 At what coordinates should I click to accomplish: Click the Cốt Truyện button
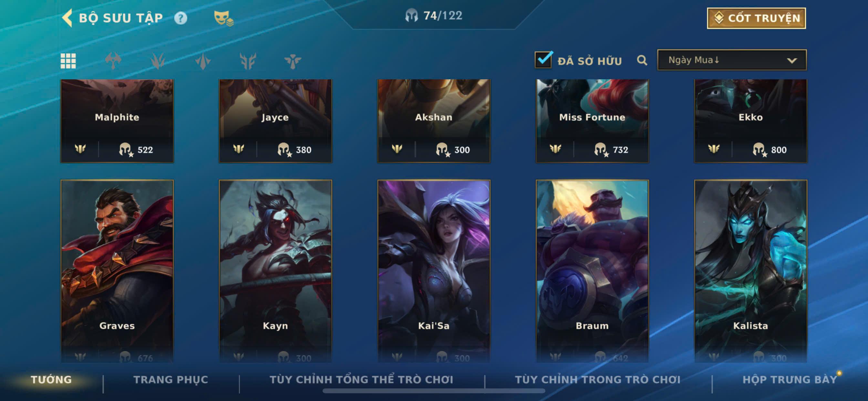tap(757, 18)
